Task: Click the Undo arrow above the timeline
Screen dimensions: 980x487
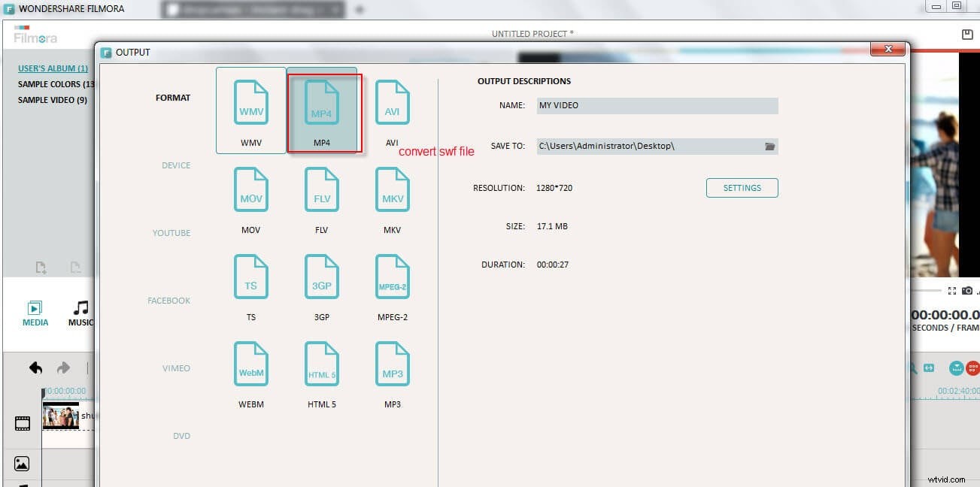Action: pyautogui.click(x=35, y=368)
